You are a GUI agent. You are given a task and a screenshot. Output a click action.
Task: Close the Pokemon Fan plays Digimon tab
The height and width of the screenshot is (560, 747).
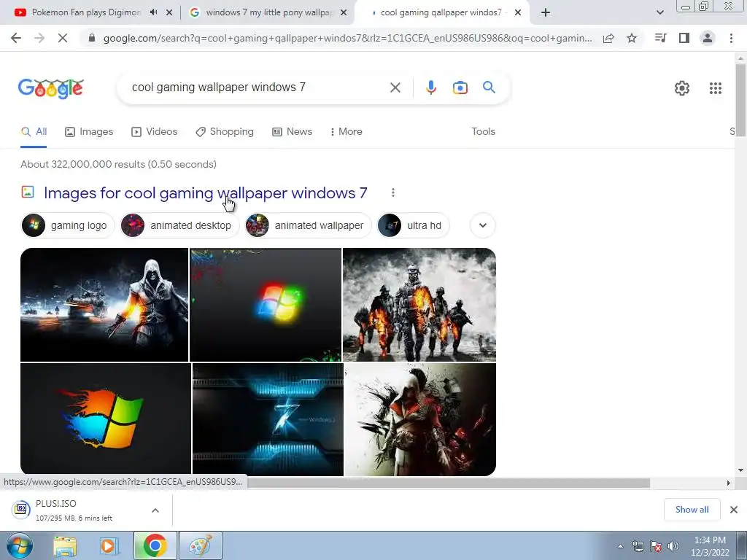(169, 13)
